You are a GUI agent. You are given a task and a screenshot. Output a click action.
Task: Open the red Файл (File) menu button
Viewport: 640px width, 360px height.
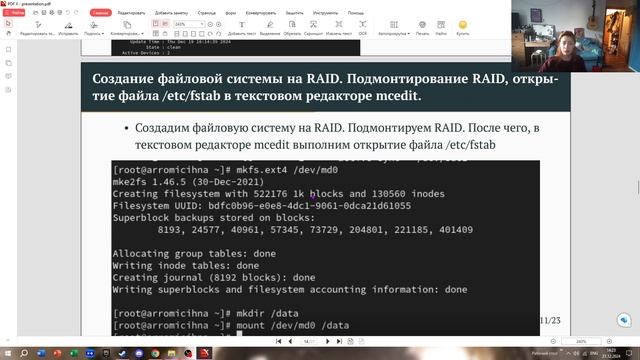14,13
